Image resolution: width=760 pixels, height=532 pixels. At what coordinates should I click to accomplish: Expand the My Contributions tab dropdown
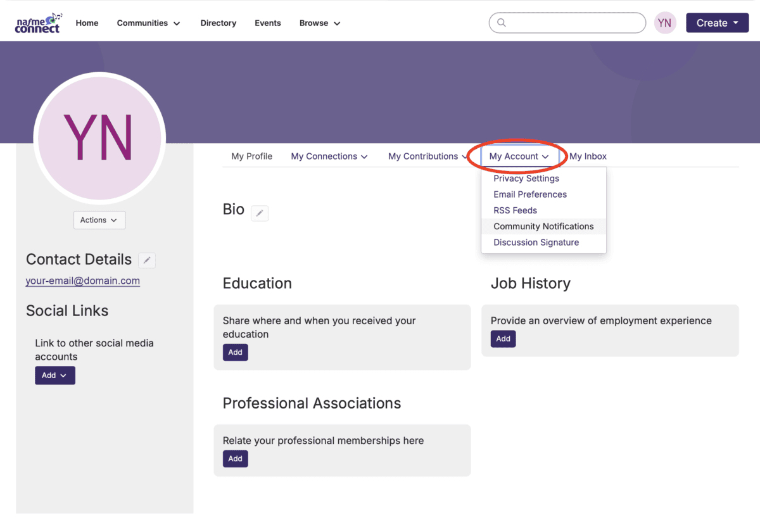coord(428,156)
